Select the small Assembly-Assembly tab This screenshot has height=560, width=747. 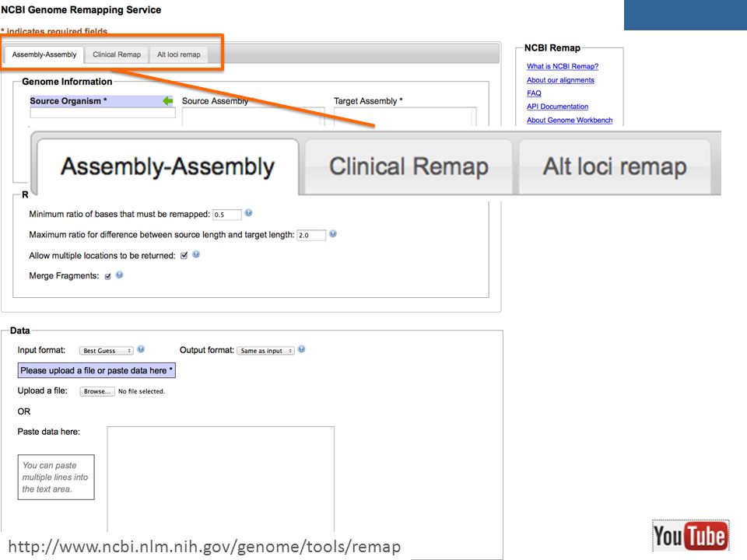44,54
